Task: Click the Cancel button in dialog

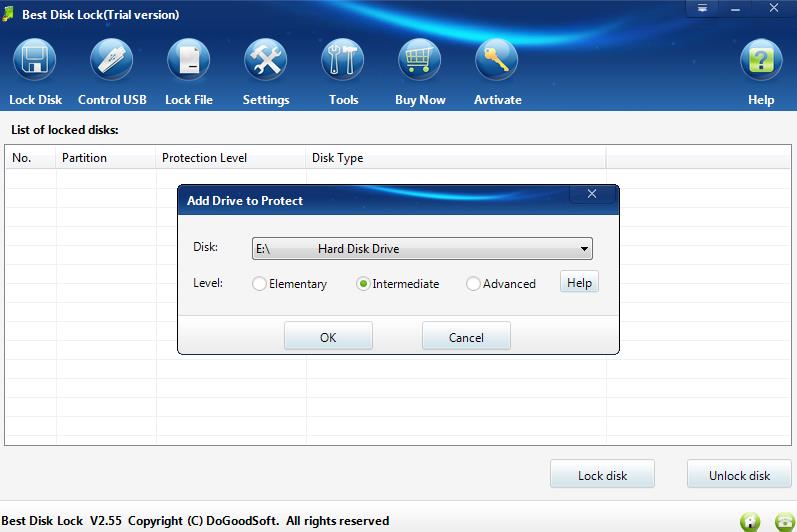Action: point(466,337)
